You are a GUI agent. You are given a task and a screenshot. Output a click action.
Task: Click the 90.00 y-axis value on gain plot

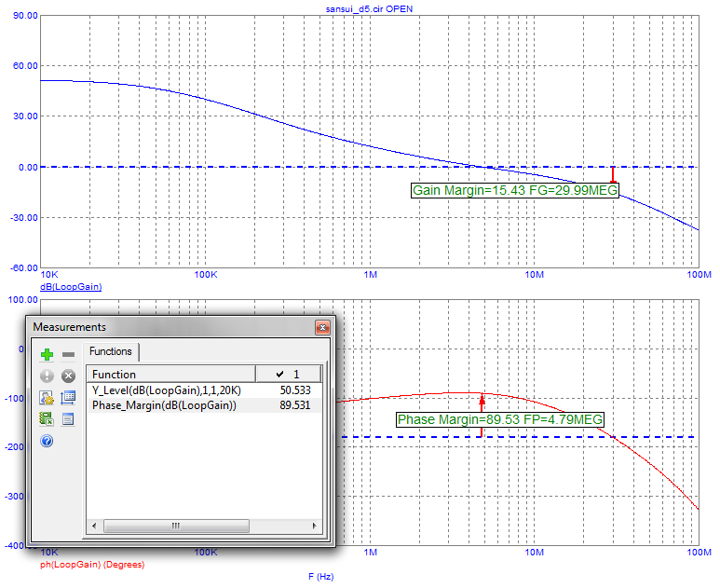pyautogui.click(x=25, y=15)
